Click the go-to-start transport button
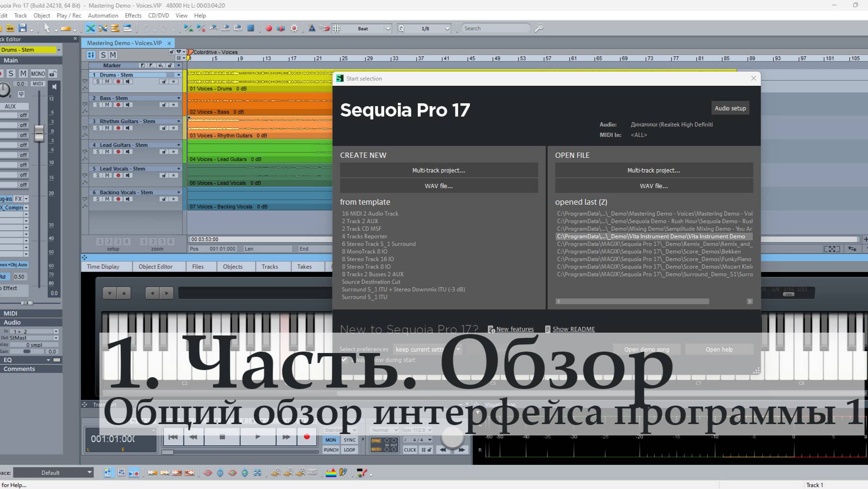Image resolution: width=868 pixels, height=489 pixels. click(173, 437)
